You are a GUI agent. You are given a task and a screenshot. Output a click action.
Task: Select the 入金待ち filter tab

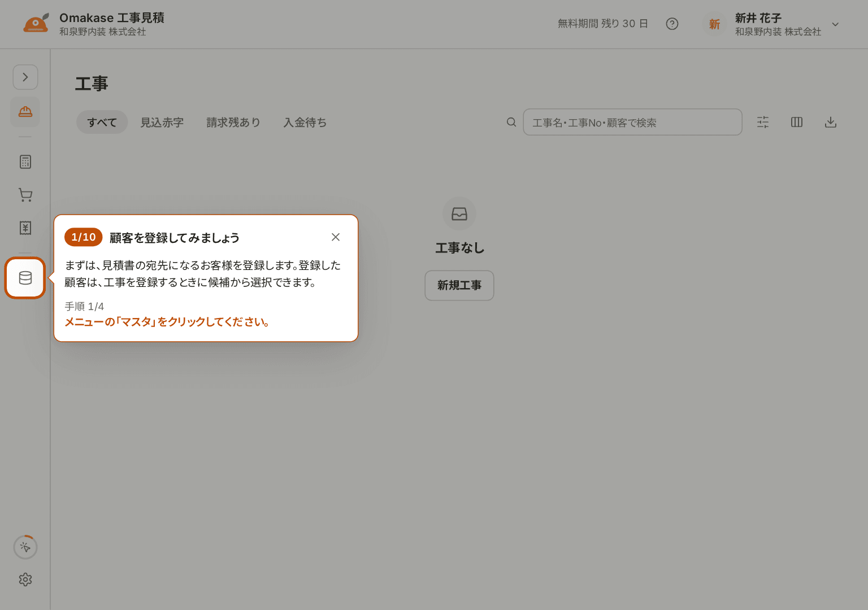pyautogui.click(x=305, y=123)
